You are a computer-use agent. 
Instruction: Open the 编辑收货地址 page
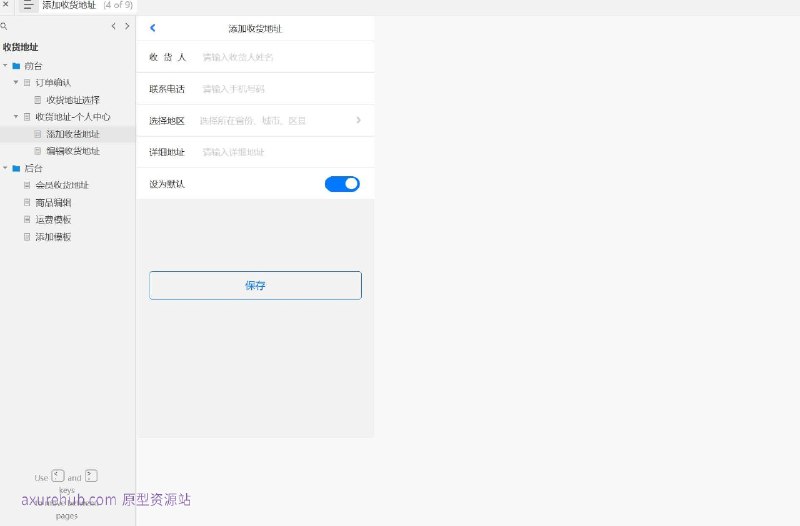coord(73,151)
